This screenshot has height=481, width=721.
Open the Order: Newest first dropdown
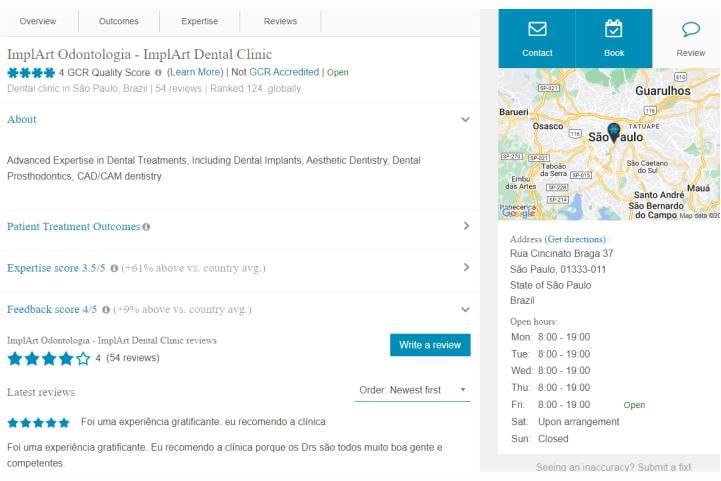coord(413,390)
